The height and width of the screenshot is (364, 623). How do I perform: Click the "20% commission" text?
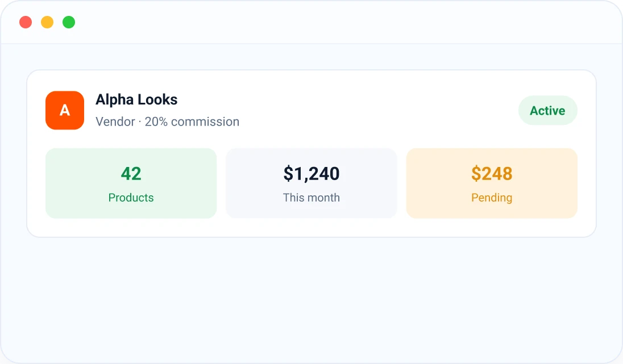(x=192, y=122)
